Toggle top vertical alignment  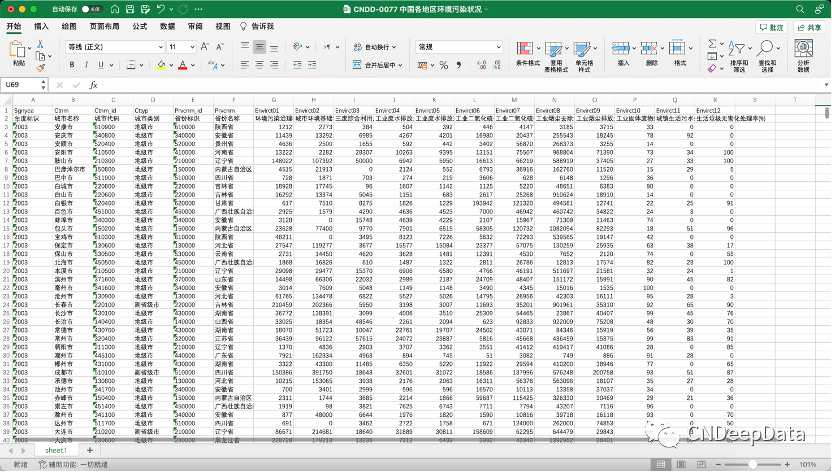tap(245, 46)
